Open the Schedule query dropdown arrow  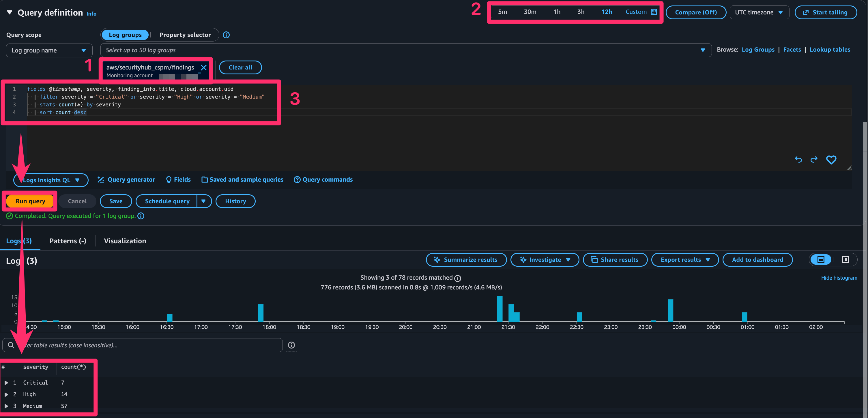[x=203, y=201]
